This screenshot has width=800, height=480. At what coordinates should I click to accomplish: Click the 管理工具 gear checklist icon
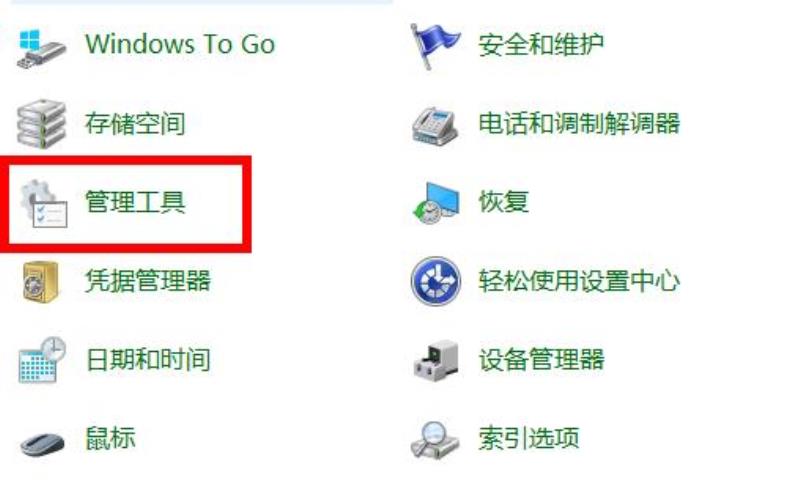tap(44, 204)
